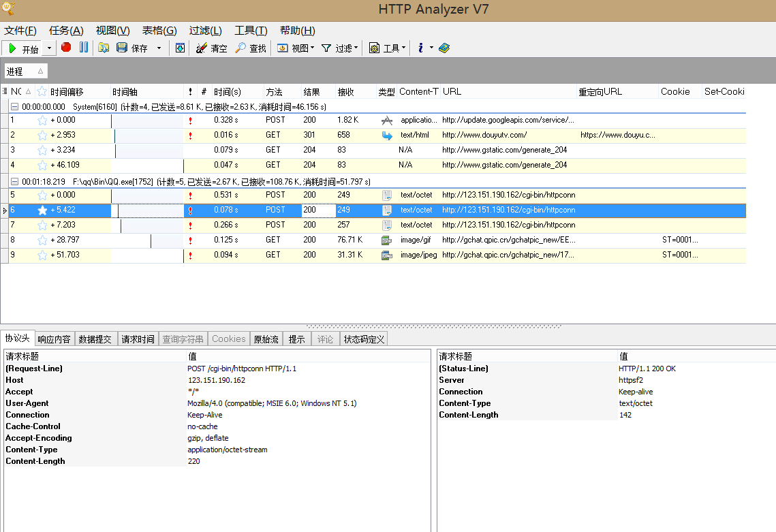Open the 任务(A) menu
Screen dimensions: 776x532
66,31
